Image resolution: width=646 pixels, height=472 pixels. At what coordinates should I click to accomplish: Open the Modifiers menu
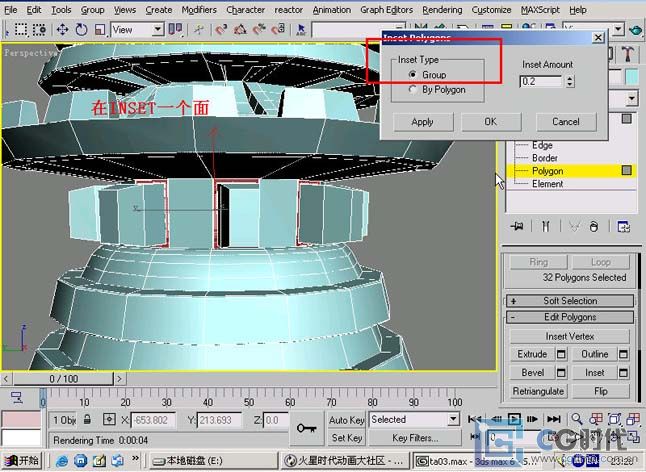tap(199, 9)
